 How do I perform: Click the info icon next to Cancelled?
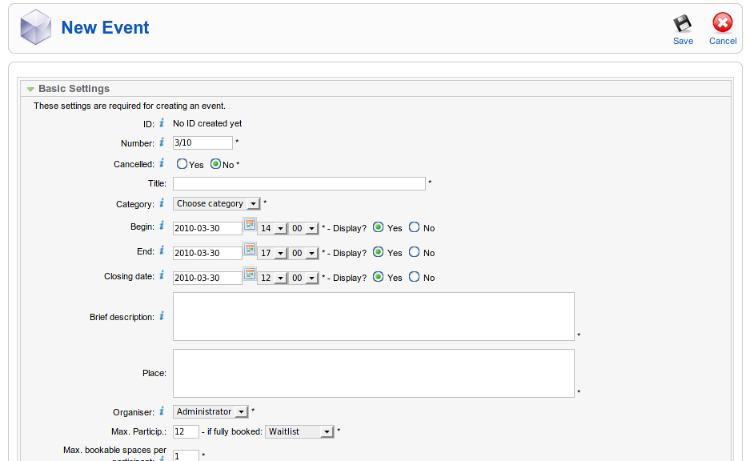pos(162,164)
